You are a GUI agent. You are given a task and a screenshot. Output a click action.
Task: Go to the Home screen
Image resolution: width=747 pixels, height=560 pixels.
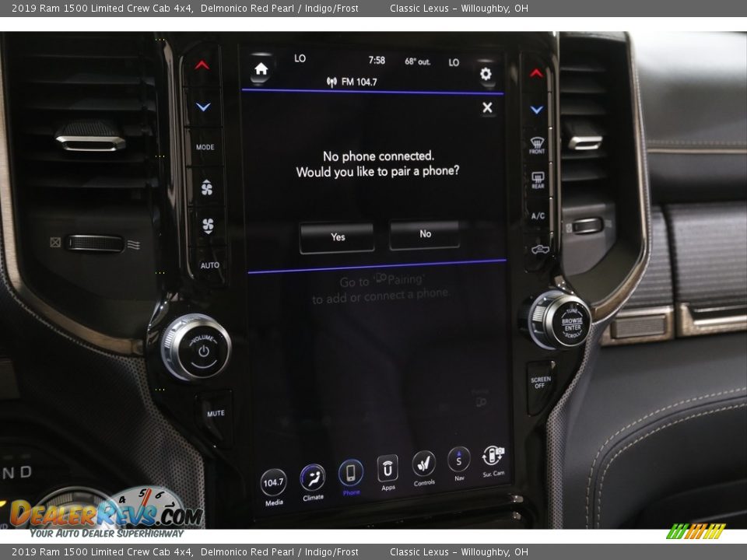pos(261,69)
